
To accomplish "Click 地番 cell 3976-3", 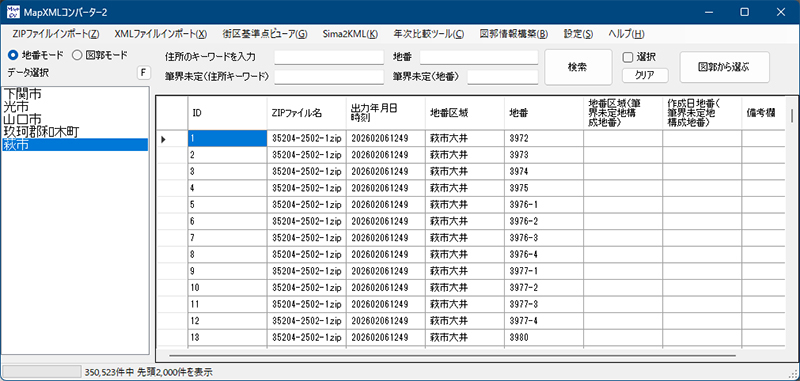I will pos(544,238).
